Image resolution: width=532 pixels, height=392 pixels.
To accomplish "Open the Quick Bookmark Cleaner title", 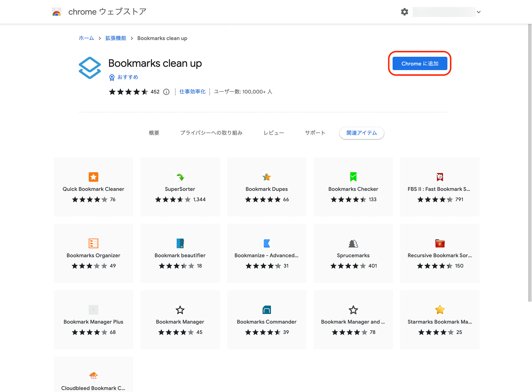I will (93, 189).
